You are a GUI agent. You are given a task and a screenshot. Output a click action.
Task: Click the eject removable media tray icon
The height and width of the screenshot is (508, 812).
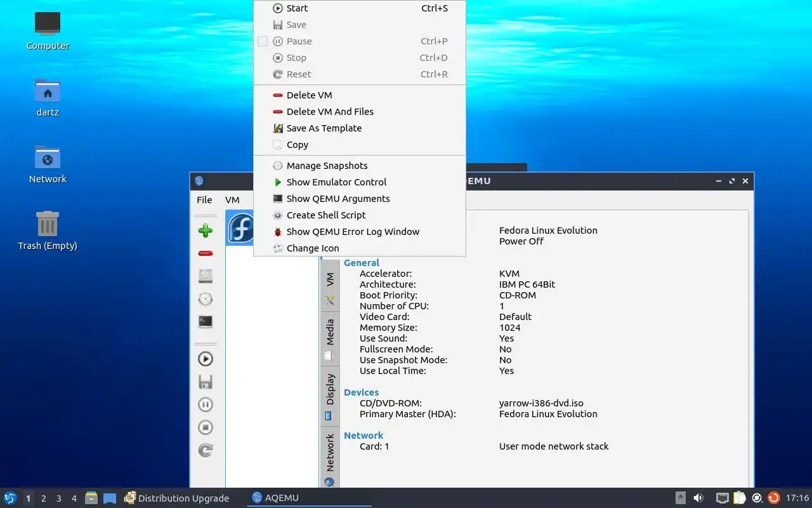[680, 498]
